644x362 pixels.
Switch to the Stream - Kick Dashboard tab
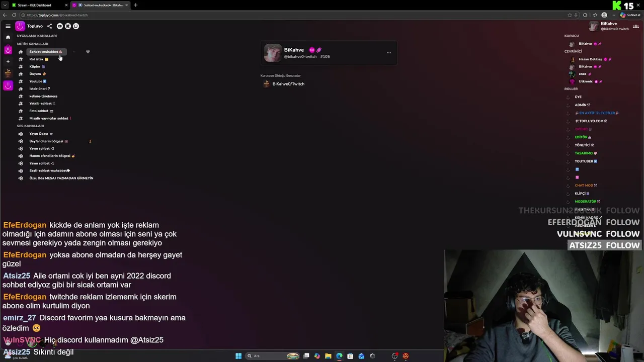coord(39,5)
